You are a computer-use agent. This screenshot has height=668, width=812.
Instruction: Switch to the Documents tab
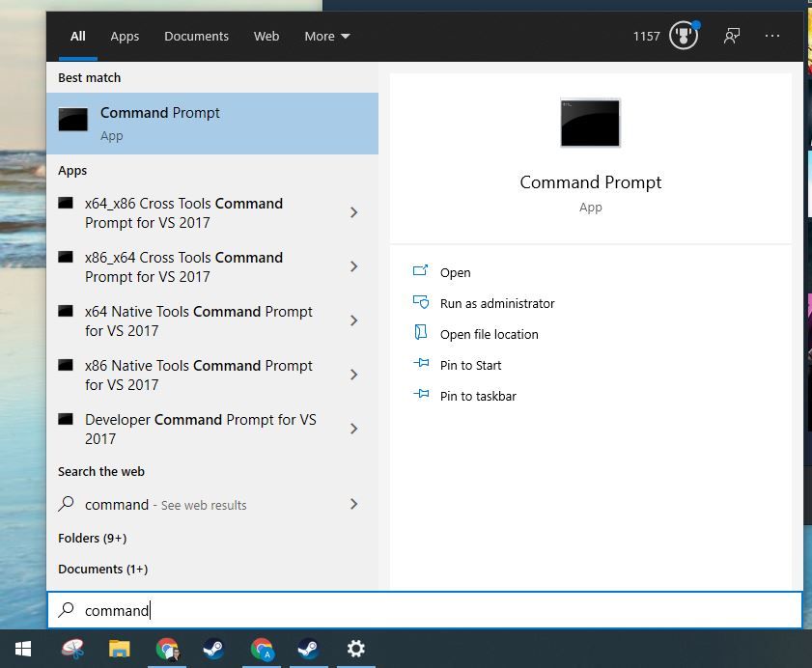point(196,37)
